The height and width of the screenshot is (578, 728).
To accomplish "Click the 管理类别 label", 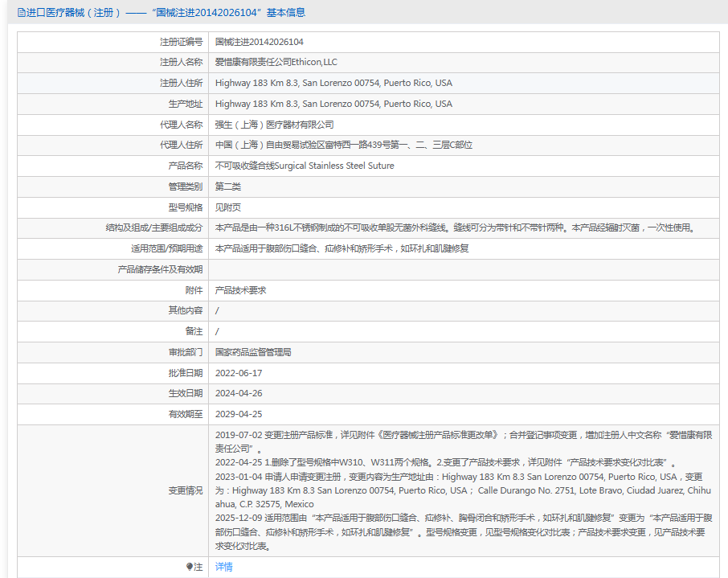I will [186, 187].
